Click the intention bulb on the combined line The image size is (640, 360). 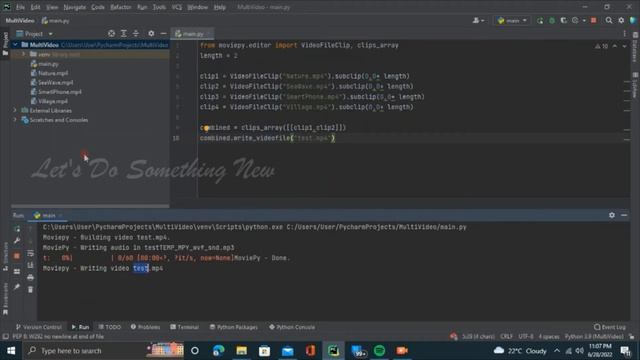pos(207,128)
